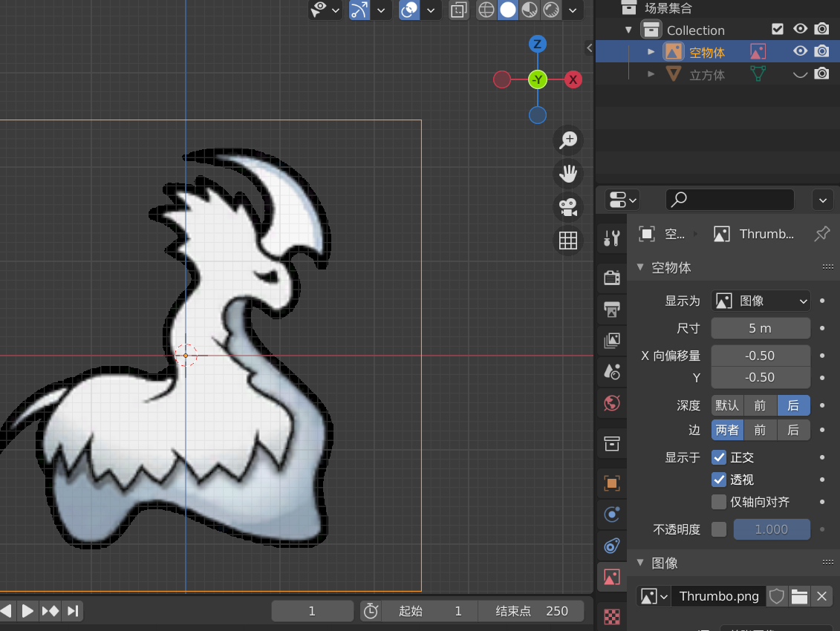
Task: Collapse the 图像 properties panel
Action: pyautogui.click(x=640, y=563)
